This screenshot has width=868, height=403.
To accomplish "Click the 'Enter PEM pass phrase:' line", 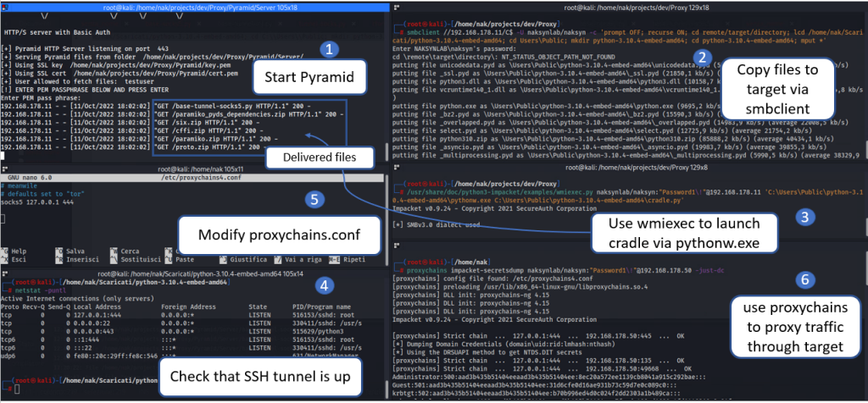I will click(39, 97).
